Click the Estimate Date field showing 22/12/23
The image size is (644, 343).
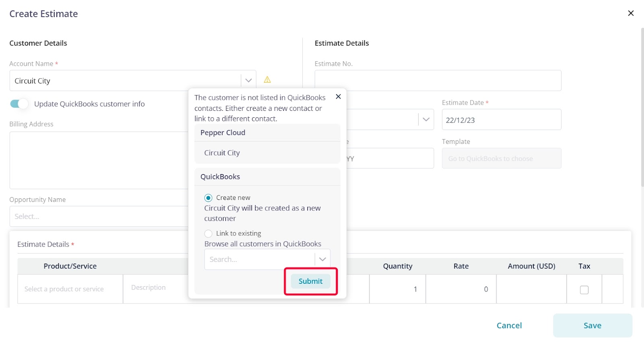coord(502,120)
